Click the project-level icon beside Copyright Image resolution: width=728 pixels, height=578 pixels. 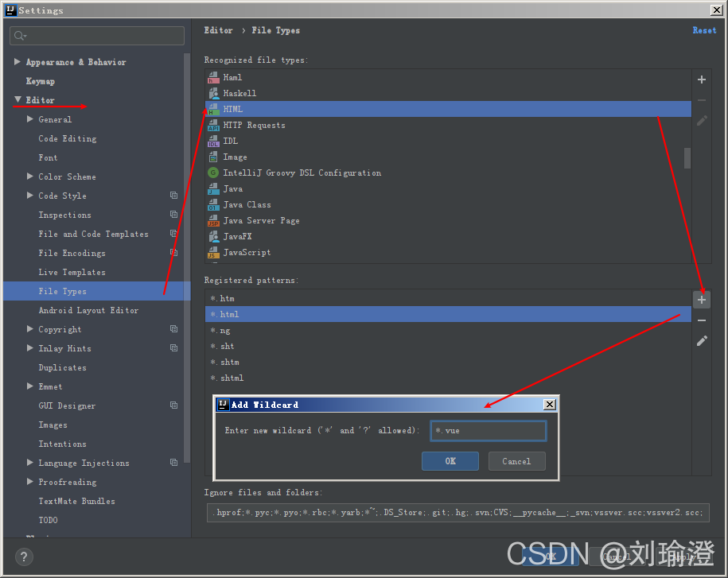point(173,329)
